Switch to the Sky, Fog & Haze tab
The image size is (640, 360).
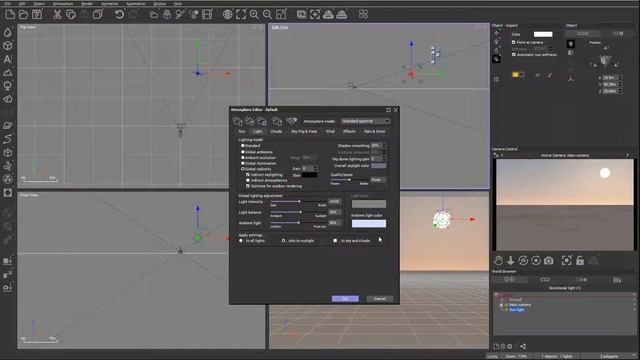pyautogui.click(x=304, y=131)
